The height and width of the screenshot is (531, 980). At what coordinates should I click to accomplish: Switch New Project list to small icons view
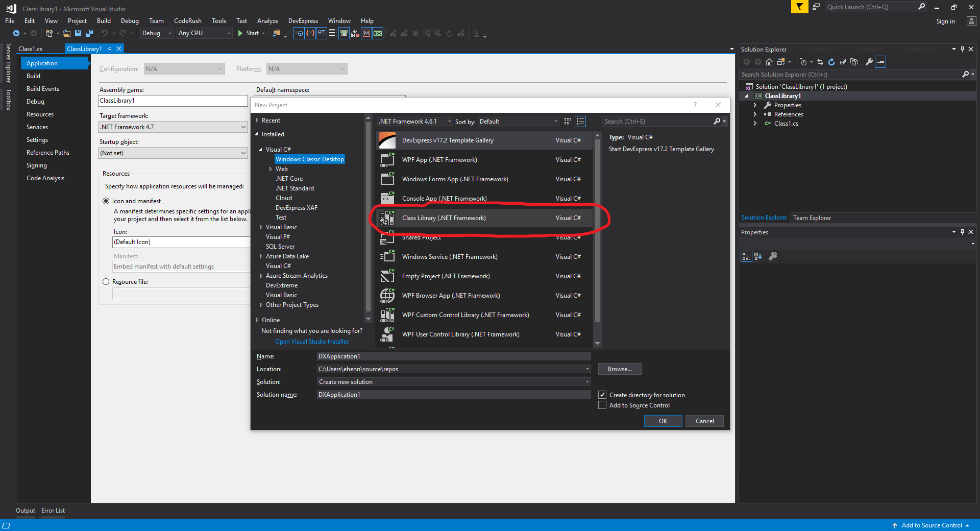coord(568,122)
